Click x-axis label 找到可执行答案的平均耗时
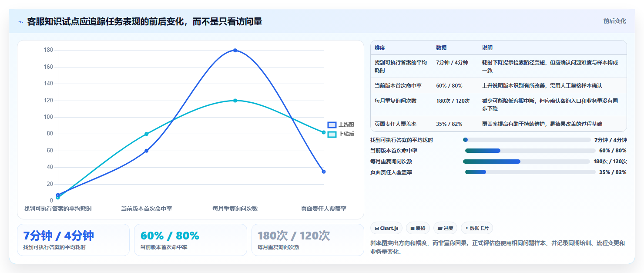The height and width of the screenshot is (273, 644). click(x=58, y=209)
